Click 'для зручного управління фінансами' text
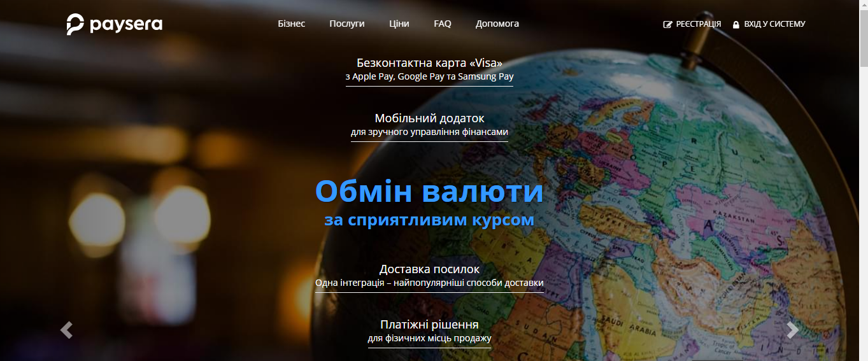Viewport: 868px width, 361px height. 429,132
